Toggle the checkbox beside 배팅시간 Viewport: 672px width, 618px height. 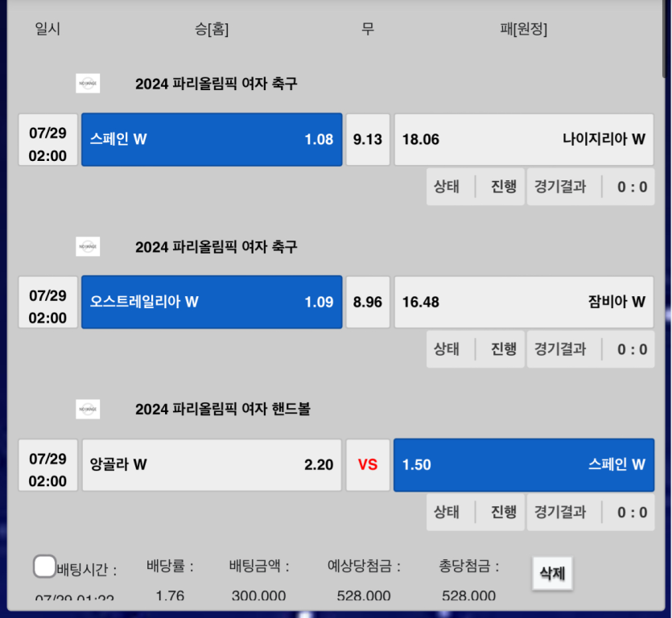coord(44,566)
